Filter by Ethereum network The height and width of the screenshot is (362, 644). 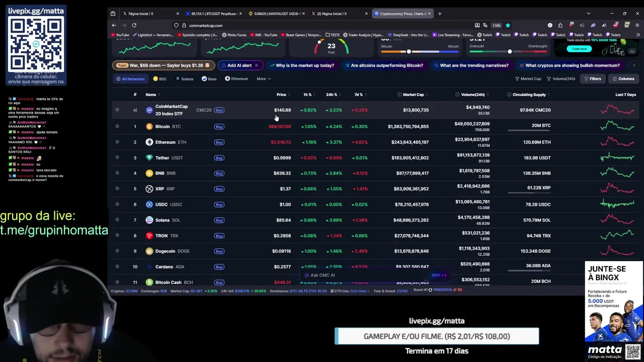236,79
